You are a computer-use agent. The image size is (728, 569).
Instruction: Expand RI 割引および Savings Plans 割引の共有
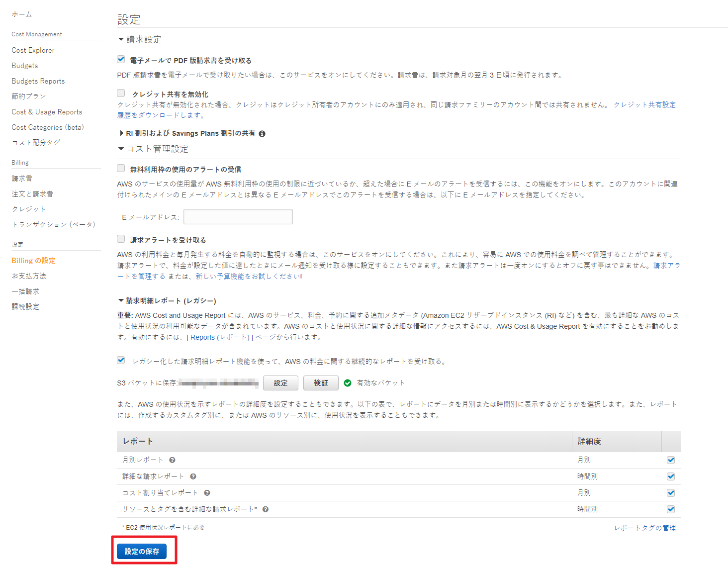click(x=122, y=133)
